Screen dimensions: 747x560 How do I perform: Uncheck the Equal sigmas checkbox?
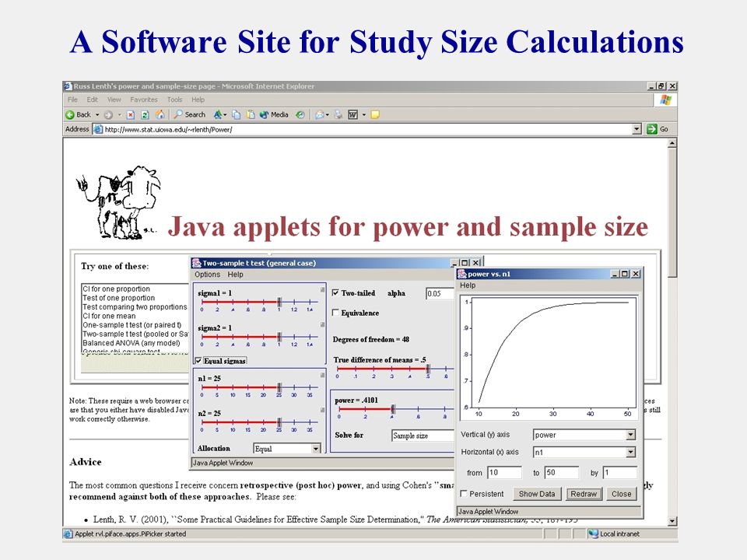(198, 360)
